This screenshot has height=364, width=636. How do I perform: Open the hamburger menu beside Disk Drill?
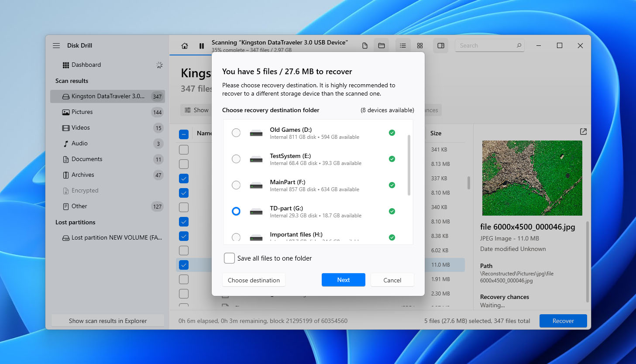[56, 45]
